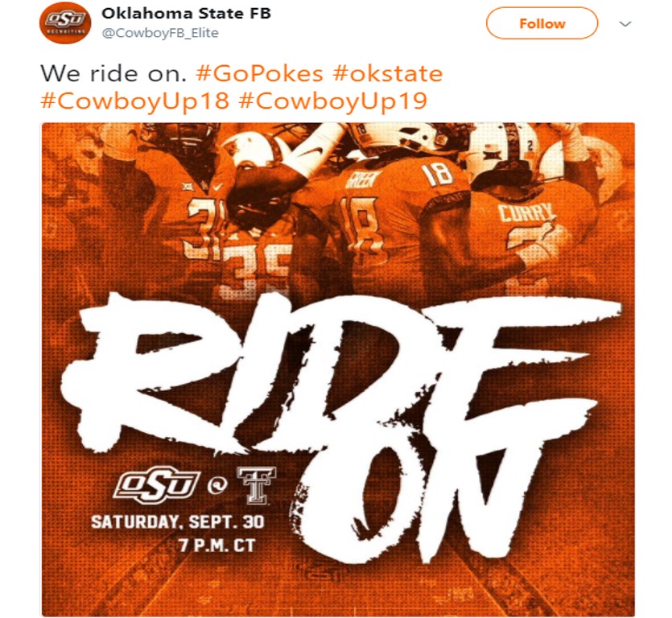Click the #CowboyUp18 hashtag
The height and width of the screenshot is (618, 672).
134,101
